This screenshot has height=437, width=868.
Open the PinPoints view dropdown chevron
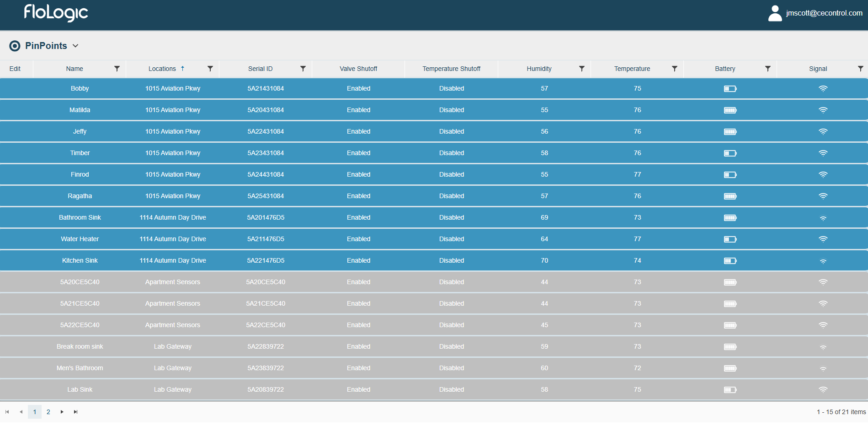pyautogui.click(x=76, y=46)
